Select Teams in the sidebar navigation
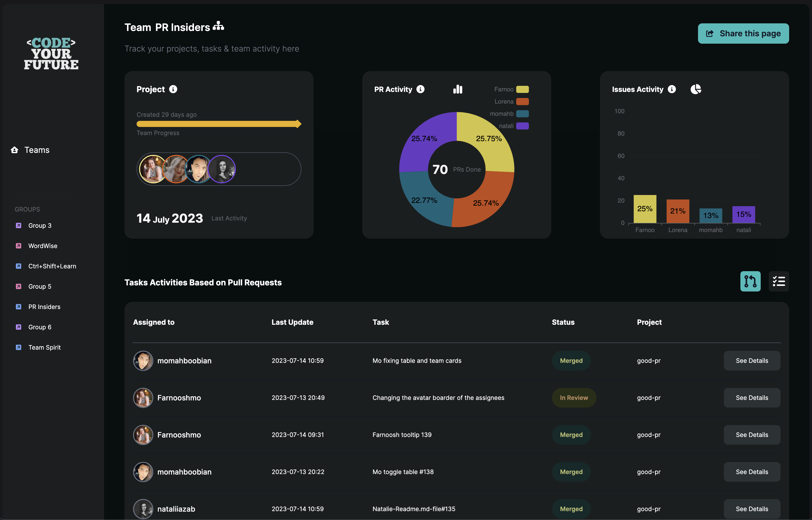The width and height of the screenshot is (812, 520). pos(37,150)
